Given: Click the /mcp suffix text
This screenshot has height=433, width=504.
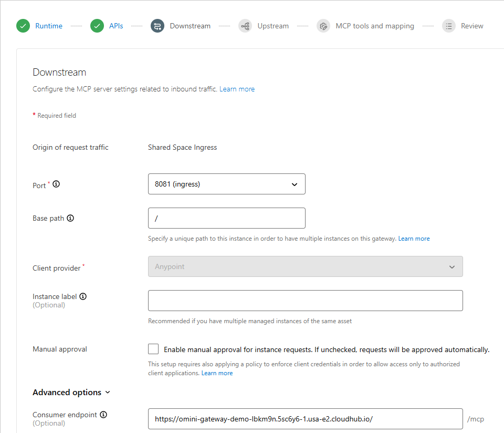Looking at the screenshot, I should pyautogui.click(x=476, y=419).
